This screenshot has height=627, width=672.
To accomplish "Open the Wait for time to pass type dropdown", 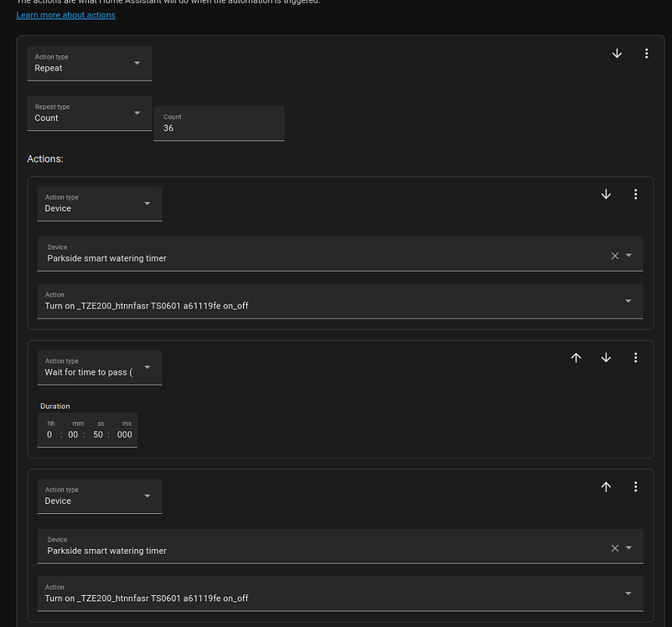I will click(100, 367).
